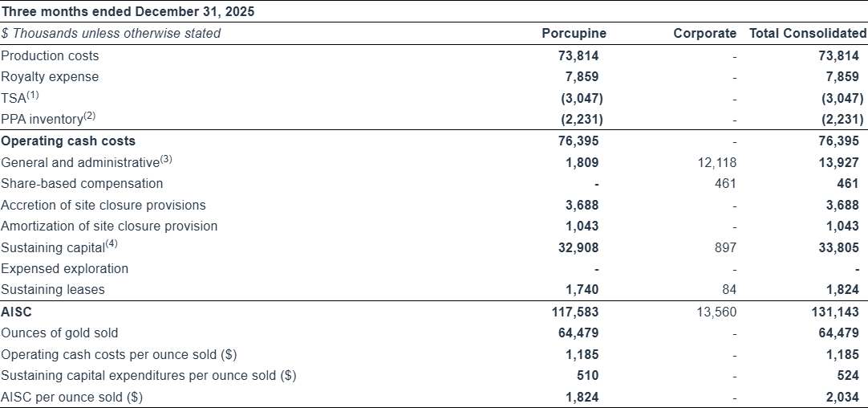Click the Total Consolidated AISC value 131,143
Image resolution: width=868 pixels, height=408 pixels.
pyautogui.click(x=840, y=312)
